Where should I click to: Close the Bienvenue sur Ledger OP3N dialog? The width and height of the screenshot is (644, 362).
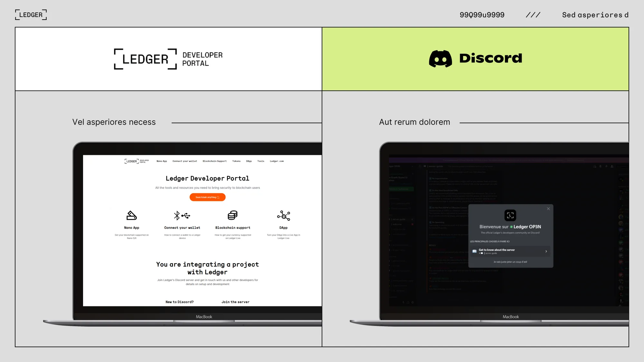[548, 209]
